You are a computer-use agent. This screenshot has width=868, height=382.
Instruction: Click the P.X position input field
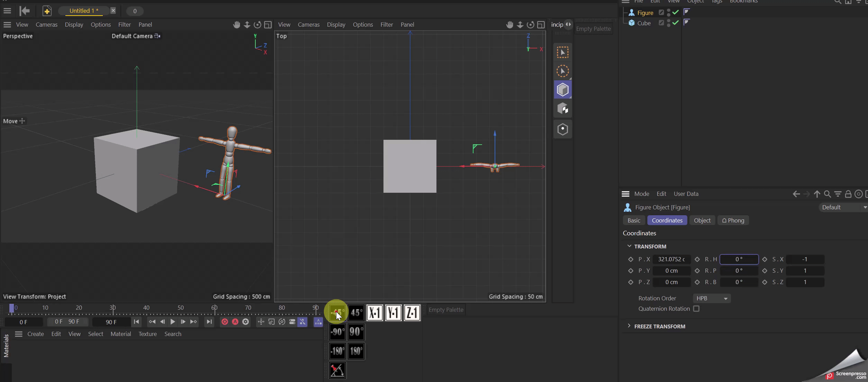671,259
